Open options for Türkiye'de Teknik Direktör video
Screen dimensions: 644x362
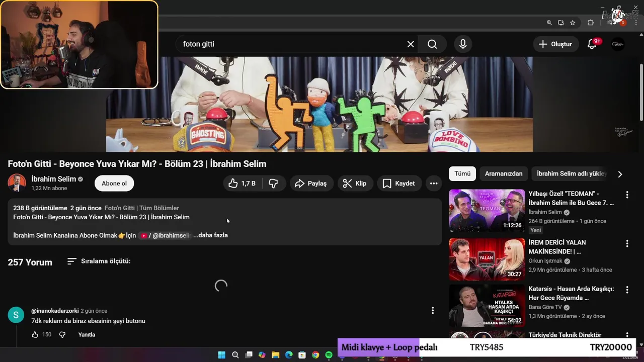pos(627,335)
